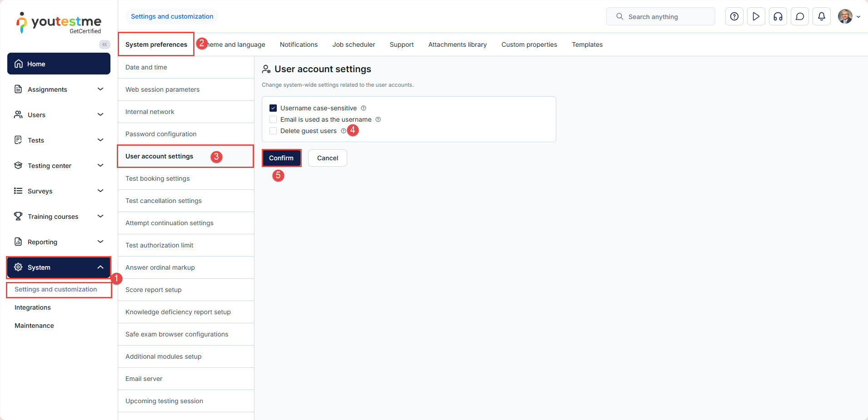The width and height of the screenshot is (868, 420).
Task: Collapse the sidebar with double-chevron icon
Action: point(105,44)
